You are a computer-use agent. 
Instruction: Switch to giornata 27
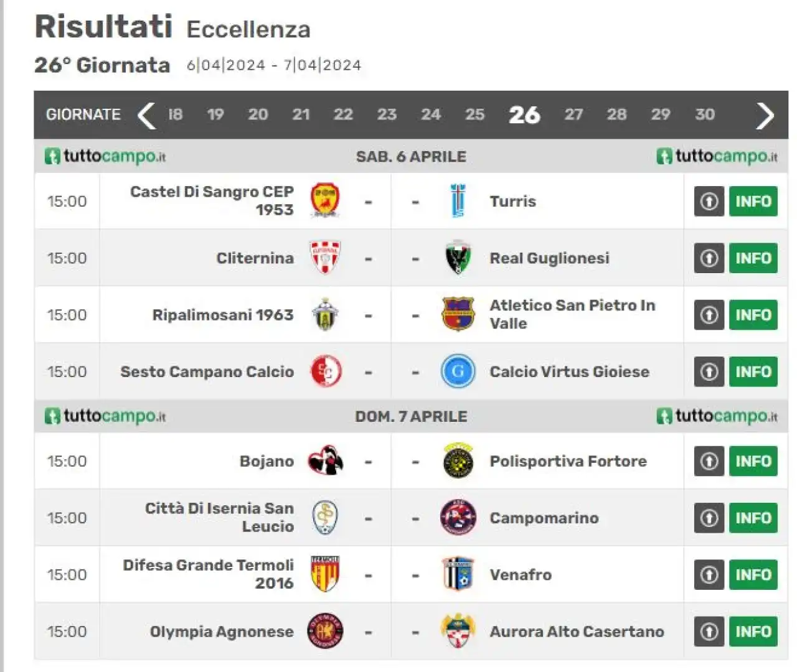573,114
